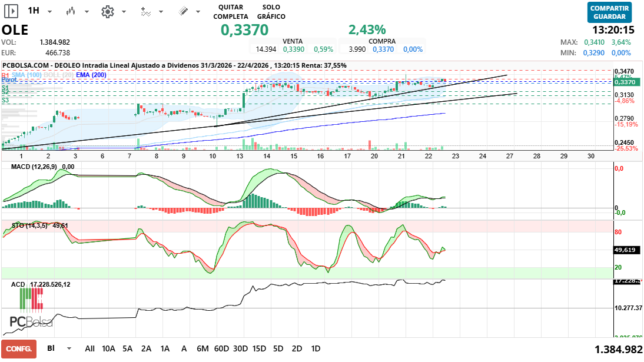This screenshot has height=362, width=644.
Task: Click QUITAR COMPLETA
Action: point(230,11)
